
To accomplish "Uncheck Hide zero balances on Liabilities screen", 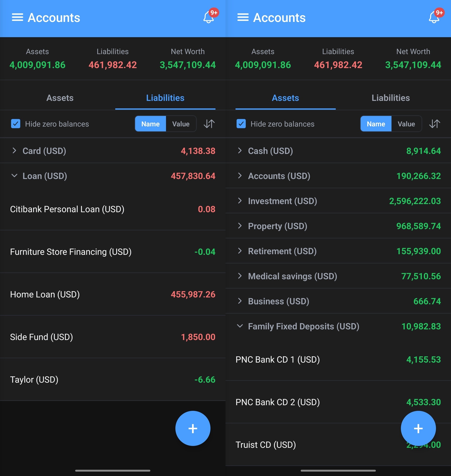I will point(16,124).
